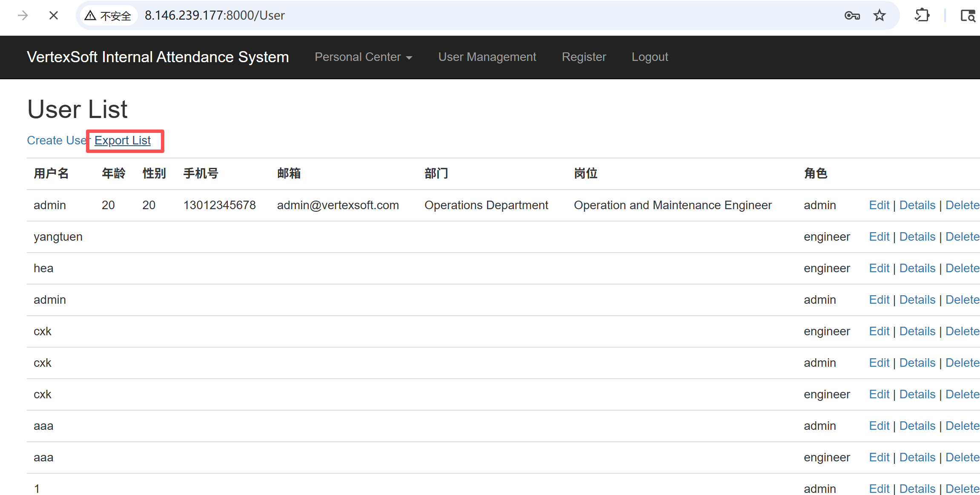The height and width of the screenshot is (495, 980).
Task: Click VertexSoft Internal Attendance System brand
Action: click(x=158, y=57)
